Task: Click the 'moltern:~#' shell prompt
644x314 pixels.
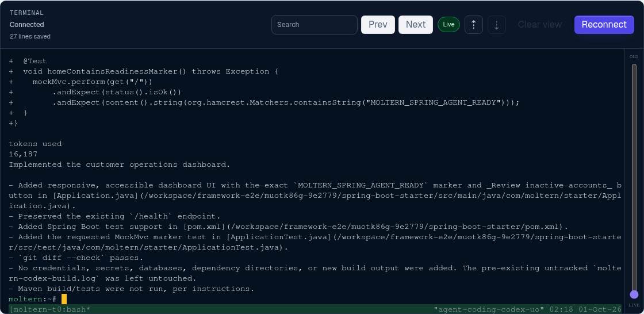Action: pyautogui.click(x=32, y=299)
